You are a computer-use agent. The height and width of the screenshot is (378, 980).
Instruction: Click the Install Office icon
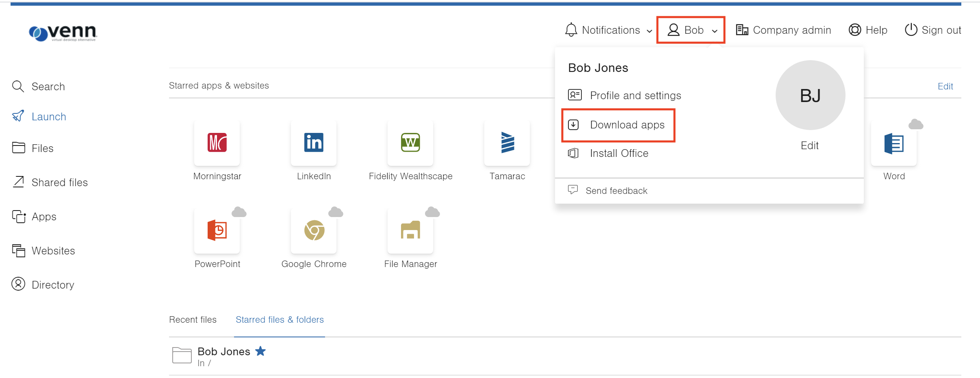click(x=573, y=153)
